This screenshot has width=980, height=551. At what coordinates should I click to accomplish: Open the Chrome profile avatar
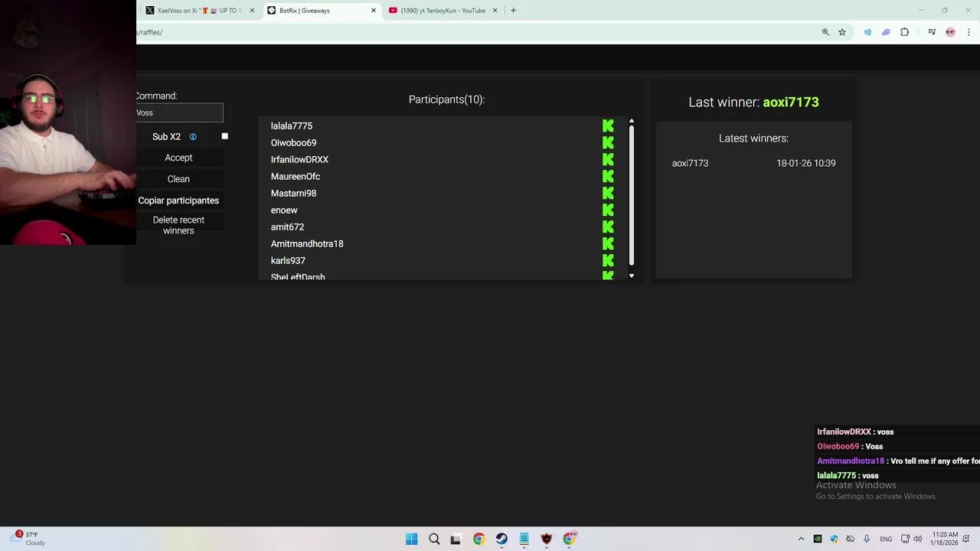(x=950, y=32)
